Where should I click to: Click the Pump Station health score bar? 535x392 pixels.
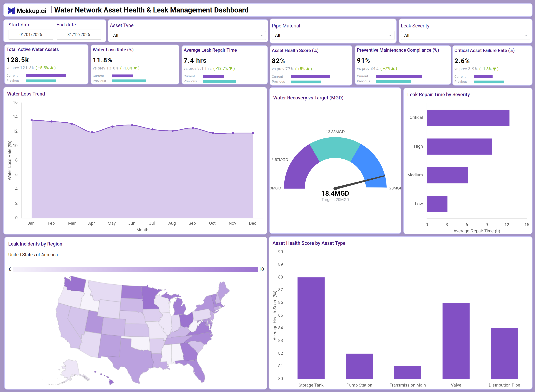pos(359,366)
